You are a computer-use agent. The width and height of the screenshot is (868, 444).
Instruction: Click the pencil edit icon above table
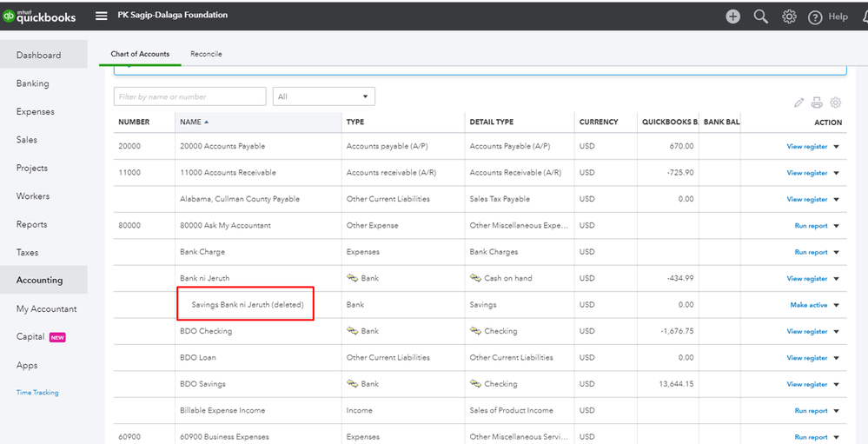(x=798, y=103)
